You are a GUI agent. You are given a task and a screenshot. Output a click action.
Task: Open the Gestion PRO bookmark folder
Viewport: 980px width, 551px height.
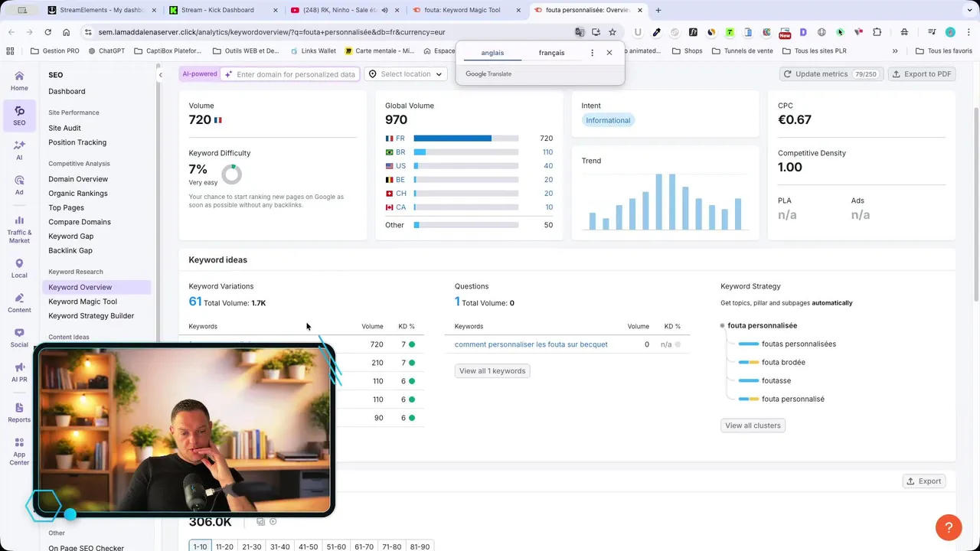click(x=55, y=51)
